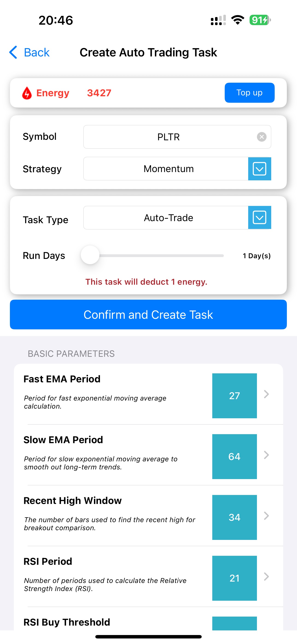Tap the red Energy flame icon

pos(27,93)
